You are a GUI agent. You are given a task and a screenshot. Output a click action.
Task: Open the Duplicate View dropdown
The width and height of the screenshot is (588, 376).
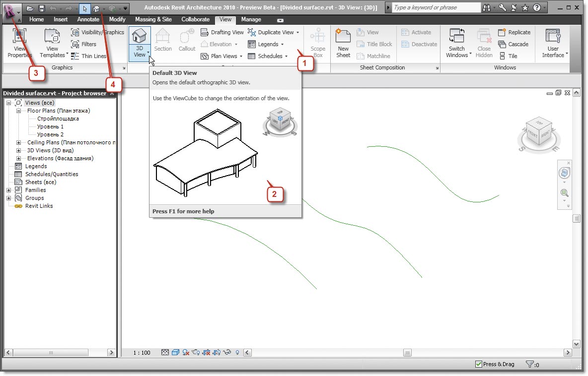coord(298,32)
